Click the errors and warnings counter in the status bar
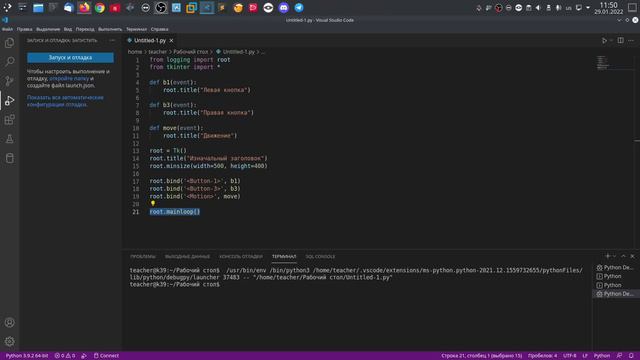 point(64,356)
